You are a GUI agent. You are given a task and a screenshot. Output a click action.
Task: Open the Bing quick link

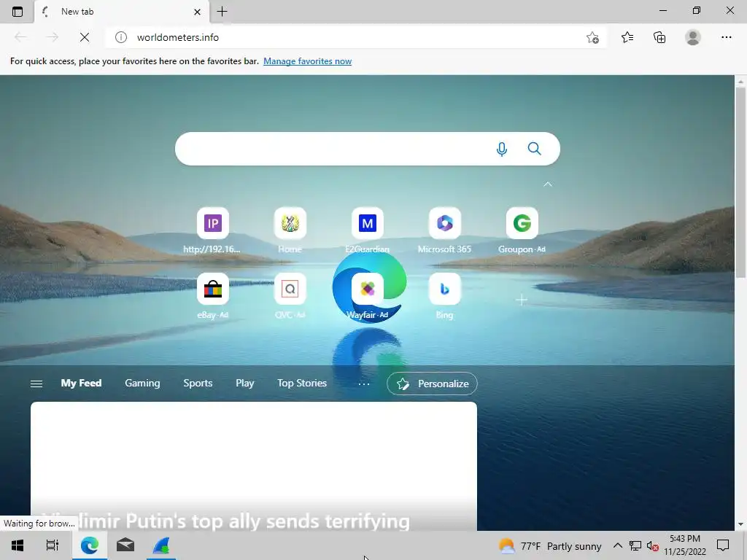click(444, 296)
